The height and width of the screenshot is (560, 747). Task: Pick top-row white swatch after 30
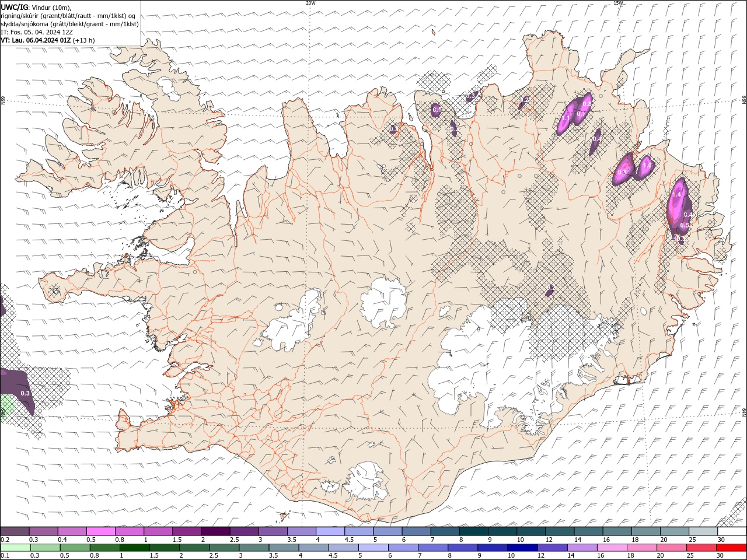coord(732,531)
